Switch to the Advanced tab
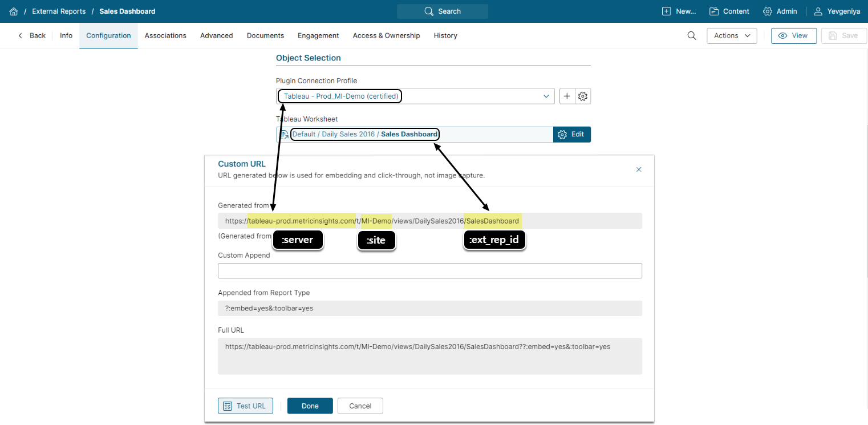The height and width of the screenshot is (425, 868). pyautogui.click(x=217, y=35)
